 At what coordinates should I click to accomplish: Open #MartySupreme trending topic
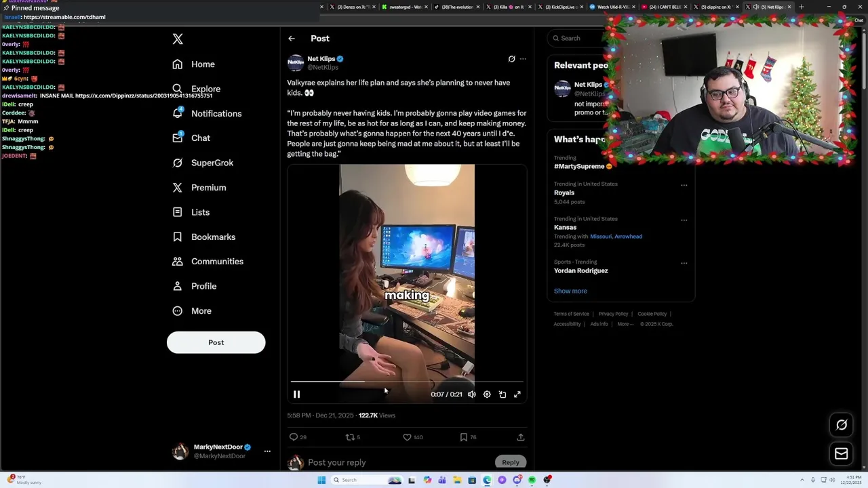(x=579, y=166)
